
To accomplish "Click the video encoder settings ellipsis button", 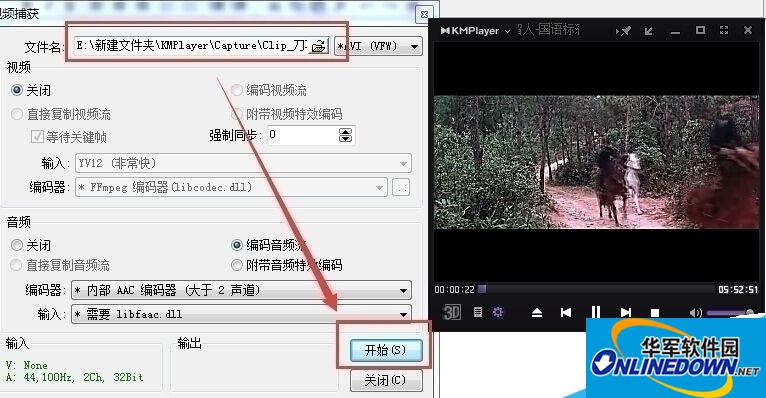I will [x=401, y=187].
